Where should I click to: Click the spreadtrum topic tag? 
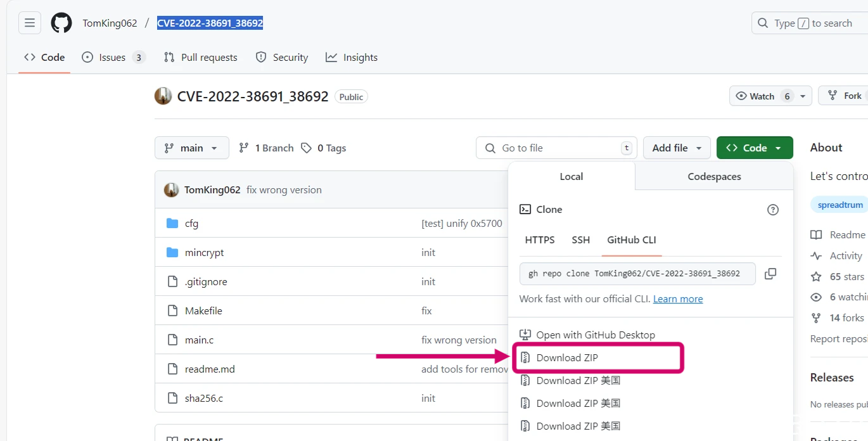pyautogui.click(x=840, y=205)
